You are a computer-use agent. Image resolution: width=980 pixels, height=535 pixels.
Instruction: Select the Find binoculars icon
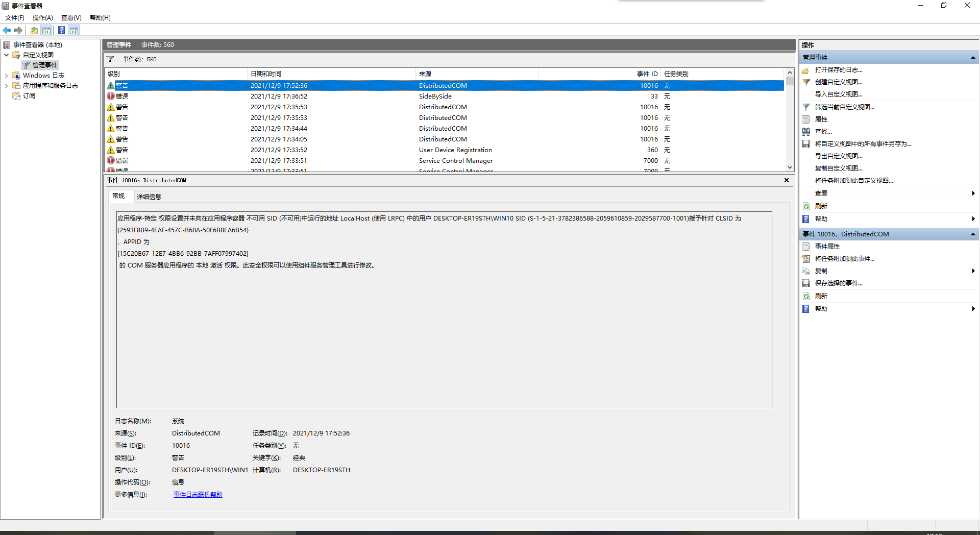(x=806, y=132)
